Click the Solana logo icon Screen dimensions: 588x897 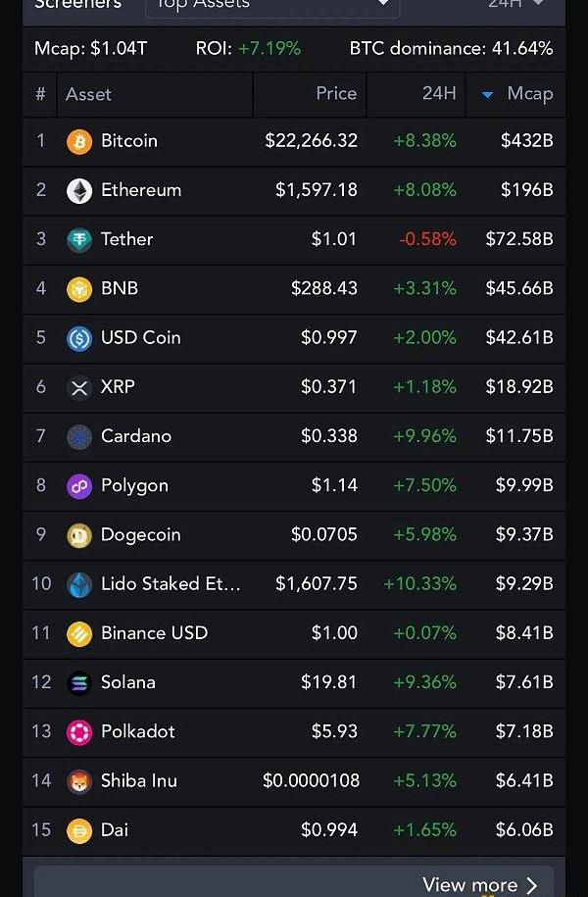79,682
